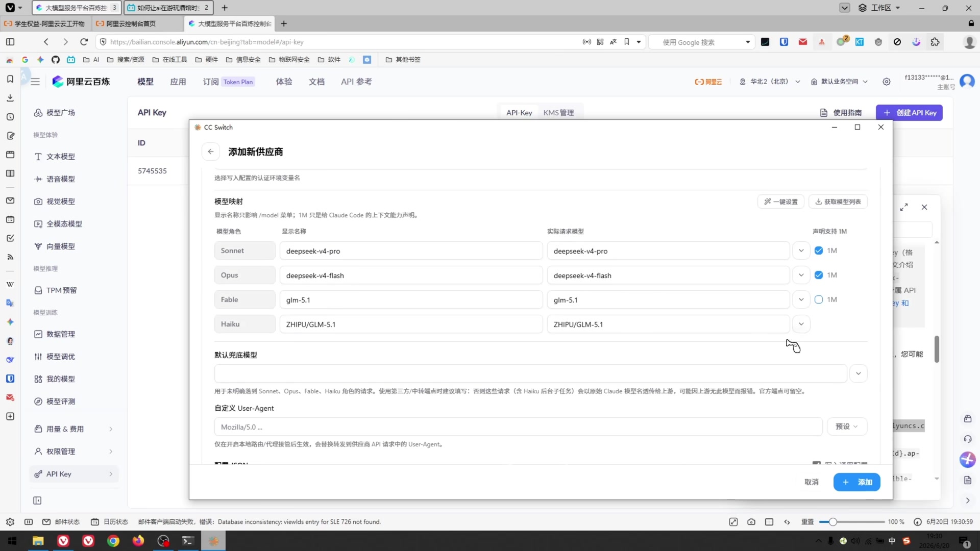The height and width of the screenshot is (551, 980).
Task: Confirm with the 添加 button
Action: pos(857,482)
